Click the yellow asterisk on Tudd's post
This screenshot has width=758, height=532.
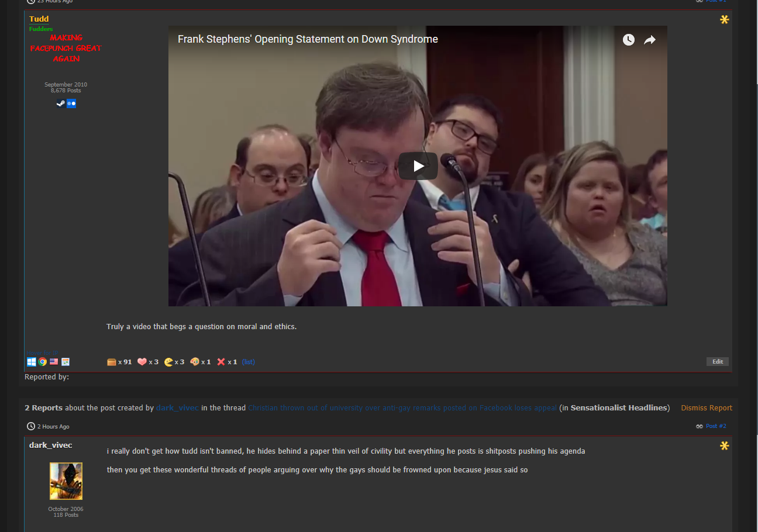725,20
